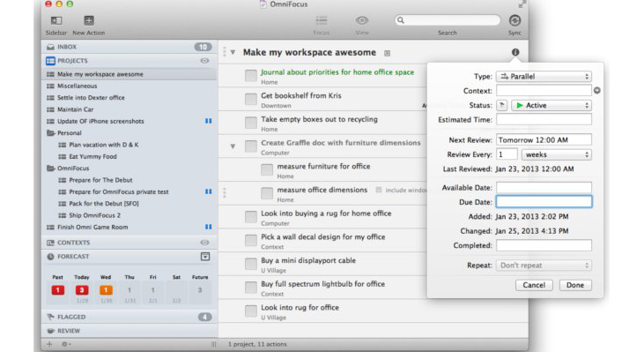Check off Get bookshelf from Kris

coord(250,99)
